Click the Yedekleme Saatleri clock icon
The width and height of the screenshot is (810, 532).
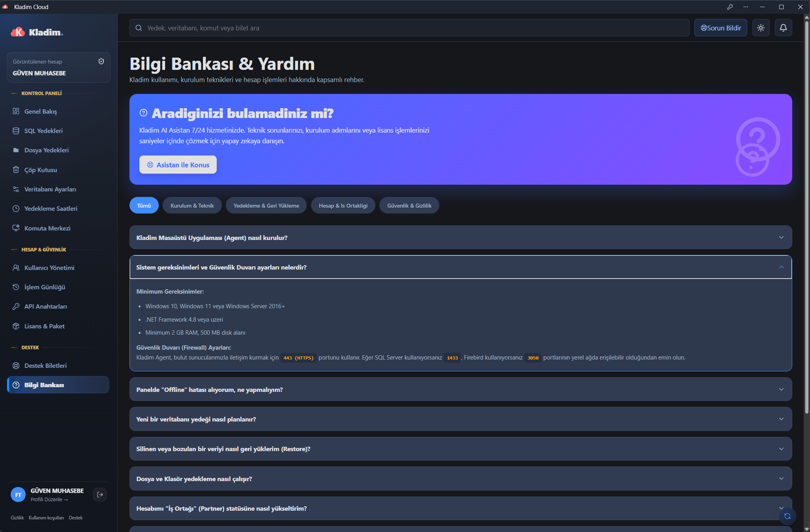tap(16, 208)
